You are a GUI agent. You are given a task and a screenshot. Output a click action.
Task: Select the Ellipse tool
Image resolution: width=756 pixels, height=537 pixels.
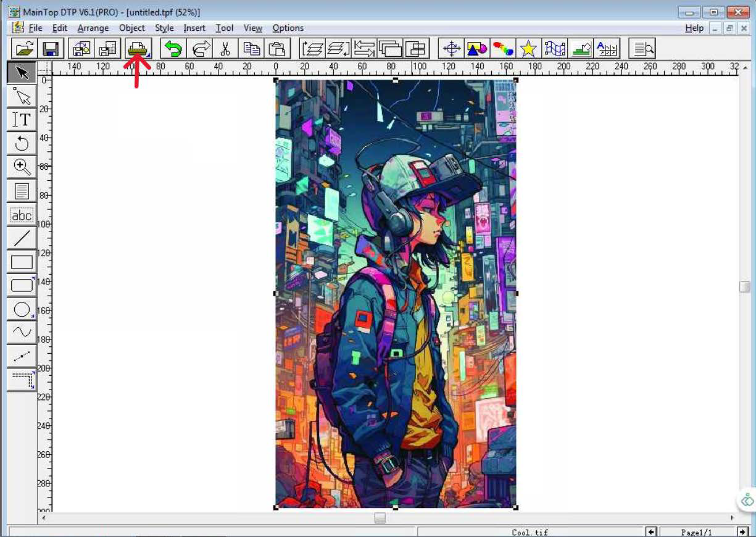click(x=22, y=309)
